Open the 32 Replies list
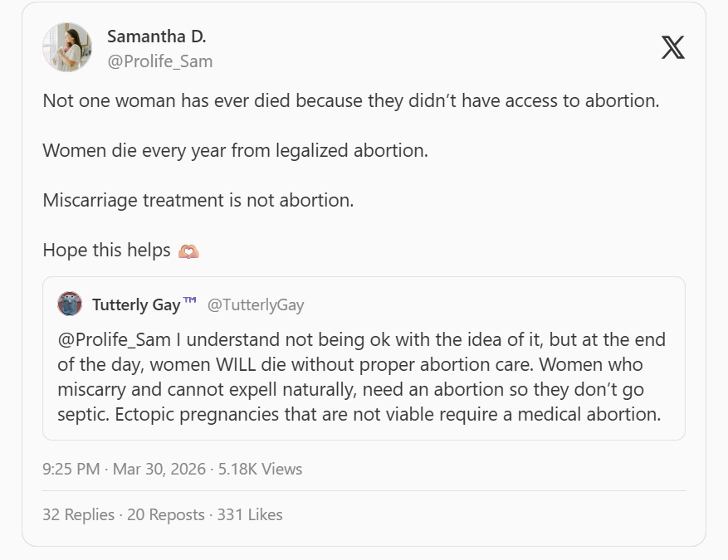The width and height of the screenshot is (728, 560). (x=78, y=514)
